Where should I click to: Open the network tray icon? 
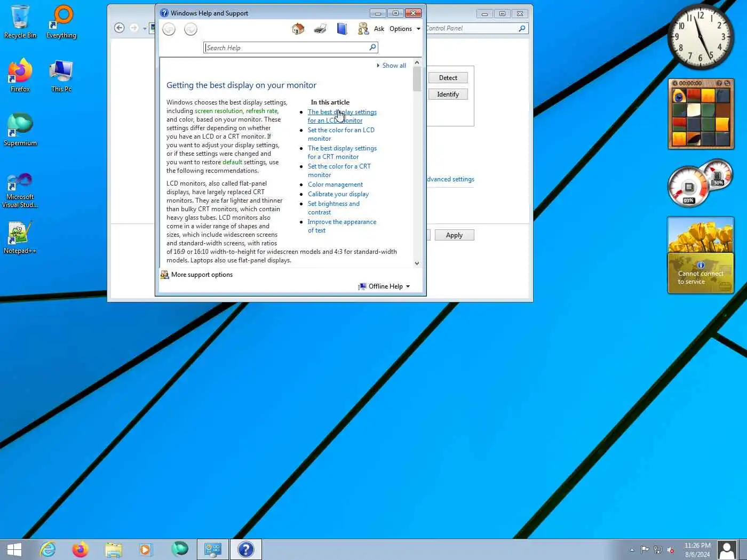point(658,549)
